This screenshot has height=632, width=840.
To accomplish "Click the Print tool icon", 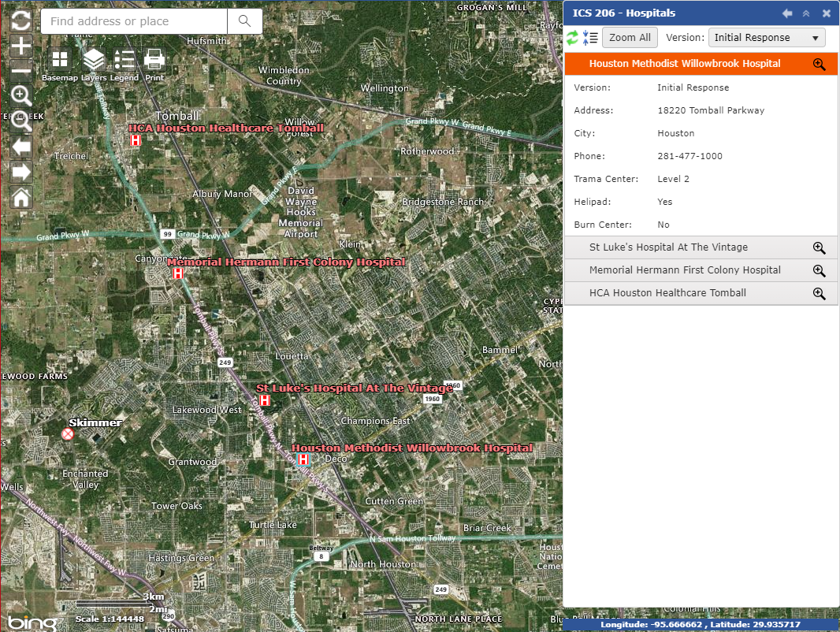I will pos(154,59).
